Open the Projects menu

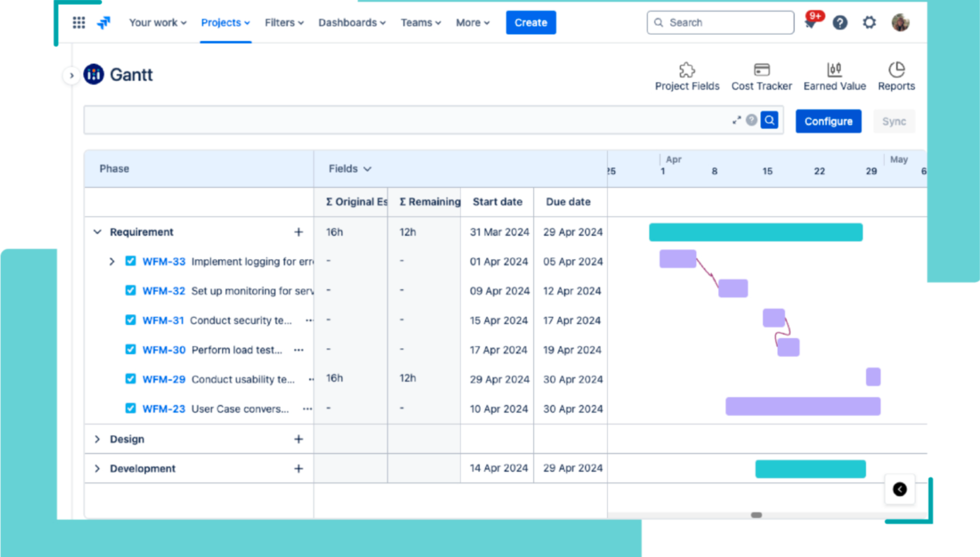[x=225, y=23]
